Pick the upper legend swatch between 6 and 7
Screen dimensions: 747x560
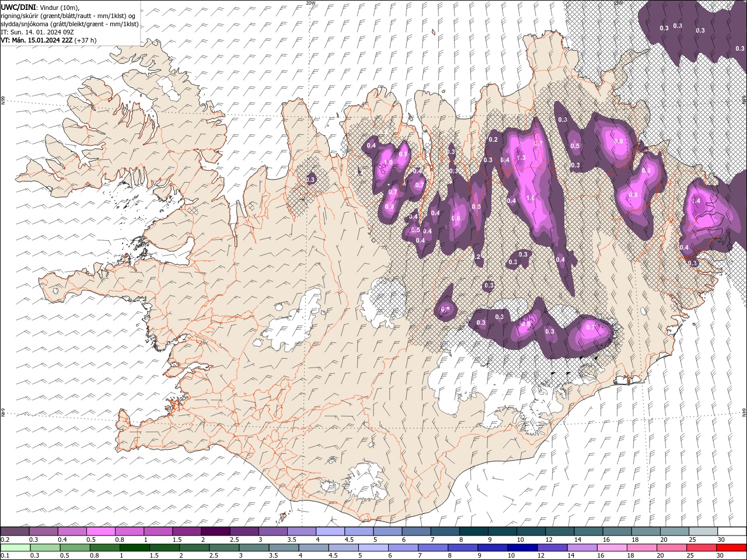click(416, 531)
